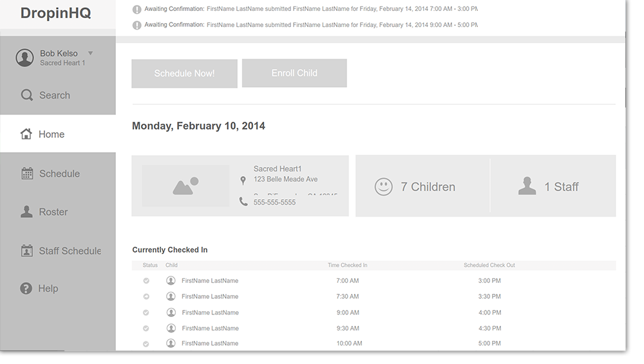This screenshot has width=644, height=364.
Task: Go to the Home sidebar item
Action: click(x=58, y=134)
